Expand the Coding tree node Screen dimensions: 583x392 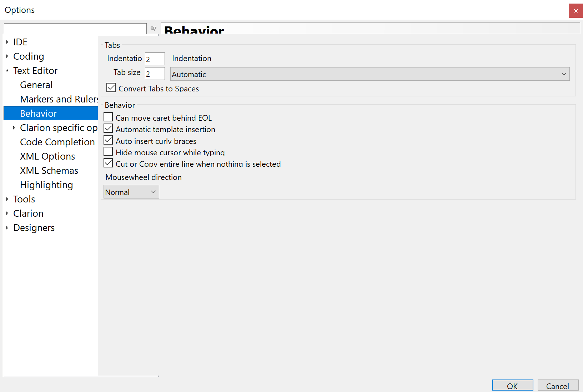click(7, 56)
